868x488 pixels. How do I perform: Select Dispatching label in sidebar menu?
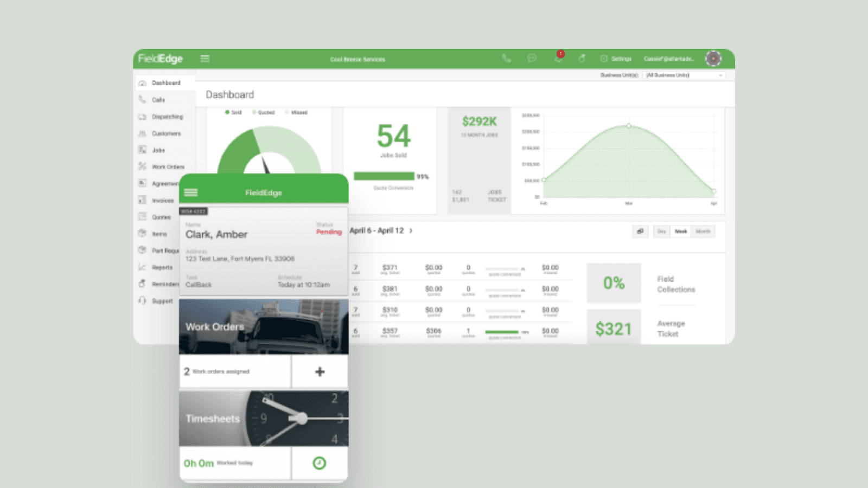[168, 117]
